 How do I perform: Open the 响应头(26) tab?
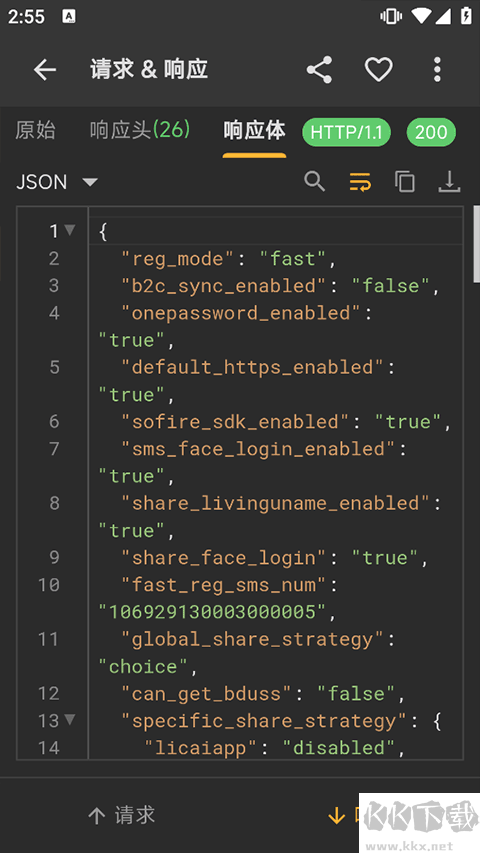[x=140, y=131]
